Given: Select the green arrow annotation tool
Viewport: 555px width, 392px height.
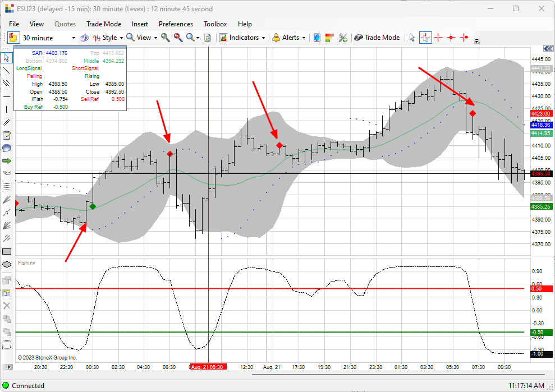Looking at the screenshot, I should (7, 161).
